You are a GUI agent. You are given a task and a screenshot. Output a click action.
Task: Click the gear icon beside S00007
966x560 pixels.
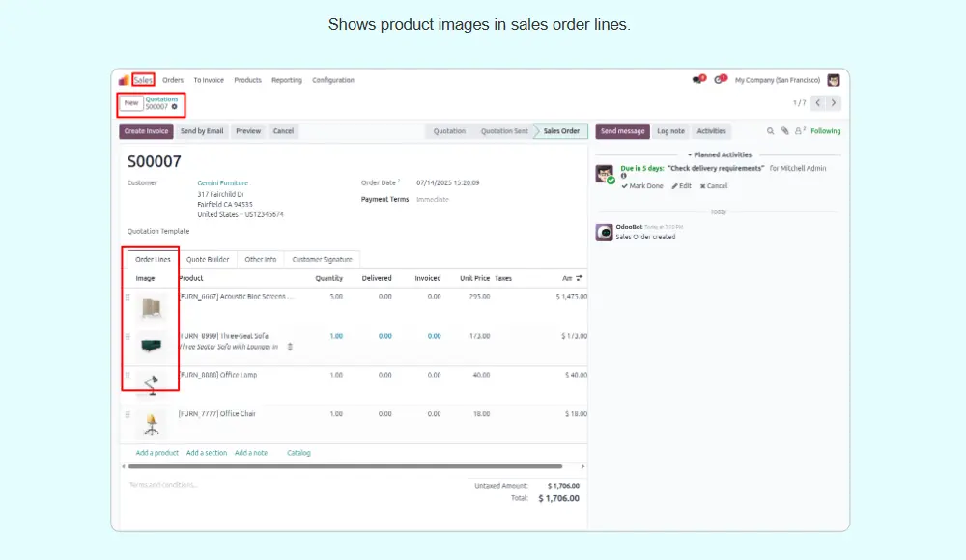(174, 107)
